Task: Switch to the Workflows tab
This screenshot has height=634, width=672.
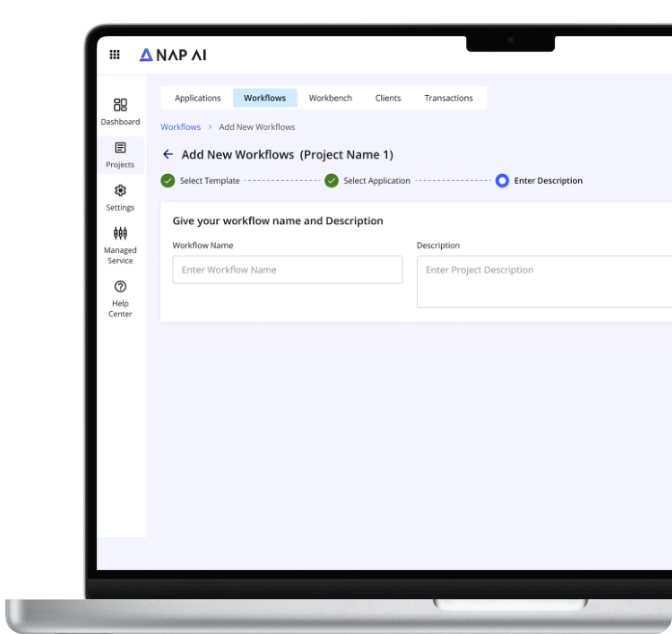Action: 265,98
